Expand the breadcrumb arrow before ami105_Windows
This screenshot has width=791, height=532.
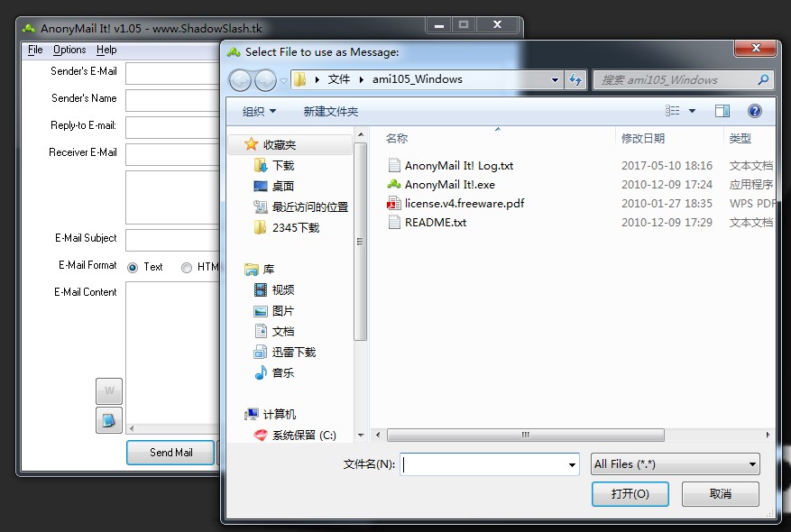click(x=361, y=79)
